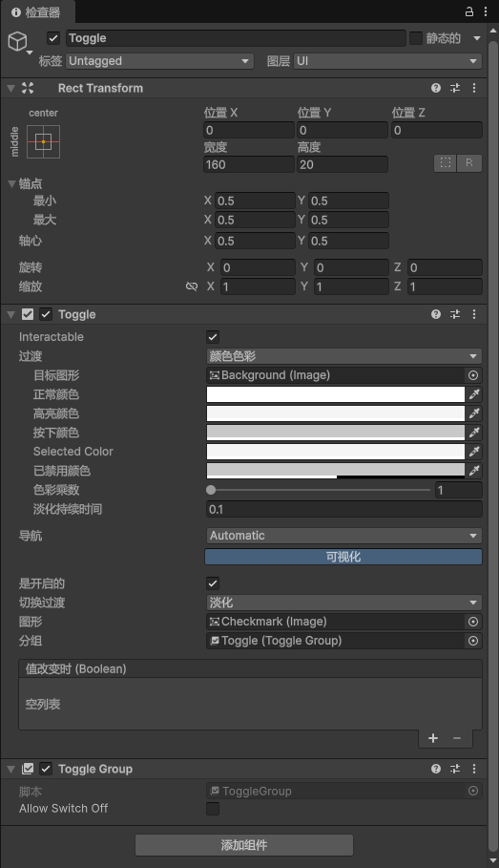Open Toggle component preset settings icon
The height and width of the screenshot is (868, 499).
coord(455,314)
